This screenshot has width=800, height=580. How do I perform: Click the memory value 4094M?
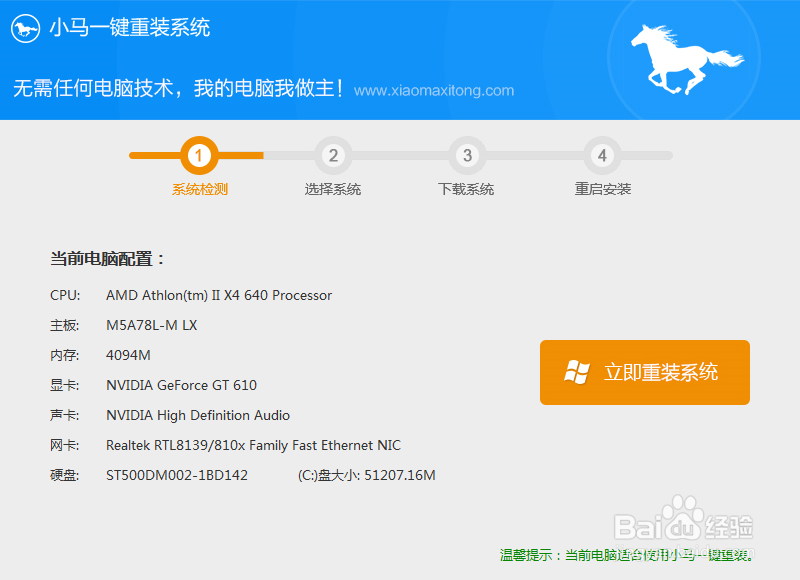(128, 355)
